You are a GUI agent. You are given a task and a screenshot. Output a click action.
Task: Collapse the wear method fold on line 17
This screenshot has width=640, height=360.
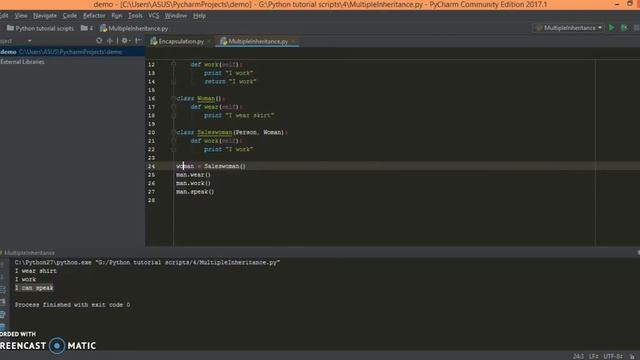(x=173, y=107)
